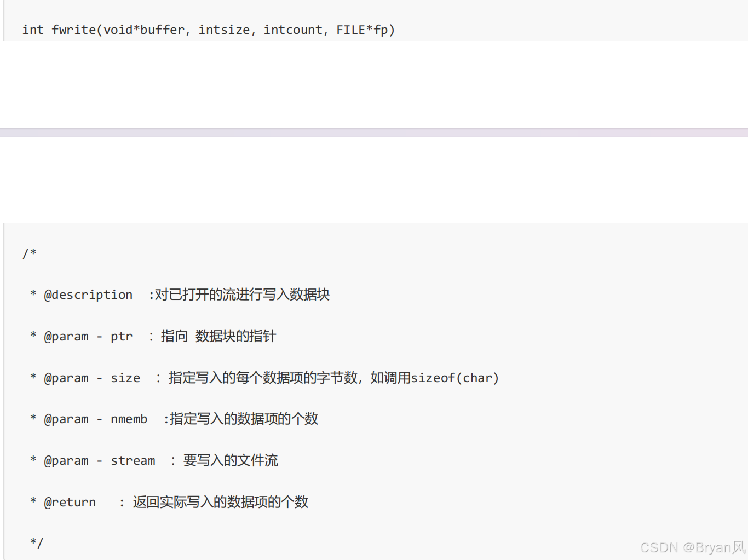Viewport: 748px width, 560px height.
Task: Click the text 返回实际写入的数据项的个数
Action: [x=220, y=501]
